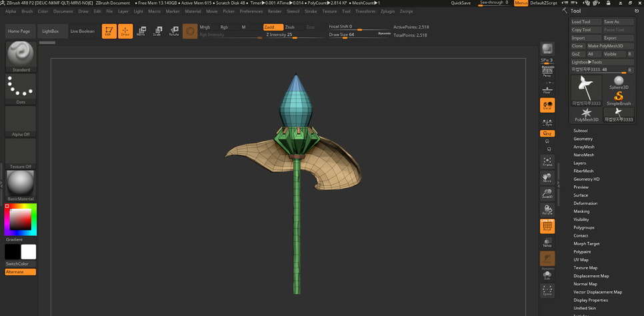Open the Preferences menu
Image resolution: width=644 pixels, height=316 pixels.
[x=251, y=11]
